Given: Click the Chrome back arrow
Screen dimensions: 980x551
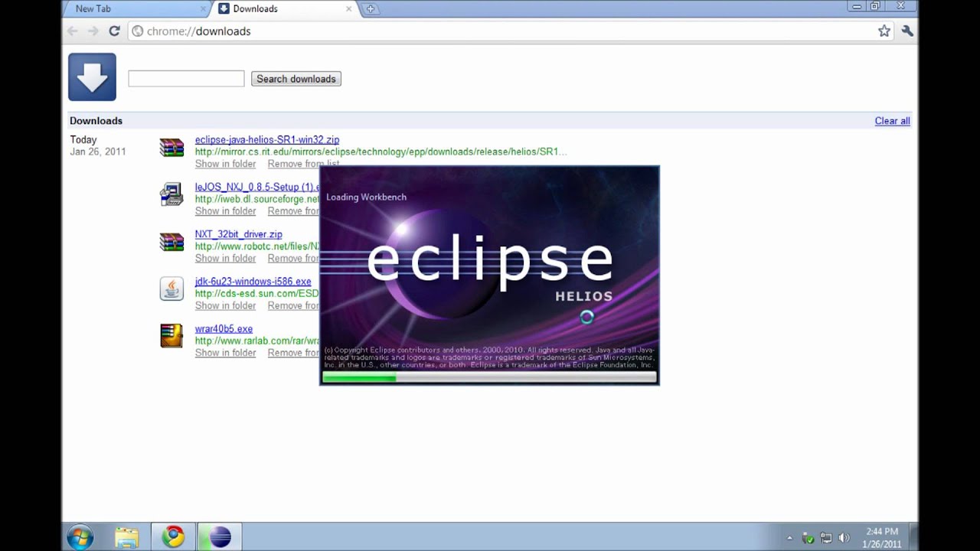Looking at the screenshot, I should tap(73, 31).
